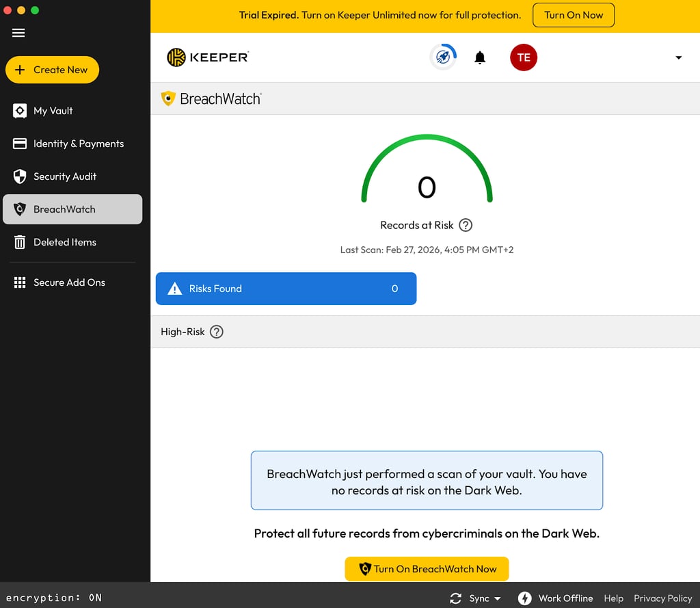
Task: Open Deleted Items
Action: [x=72, y=242]
